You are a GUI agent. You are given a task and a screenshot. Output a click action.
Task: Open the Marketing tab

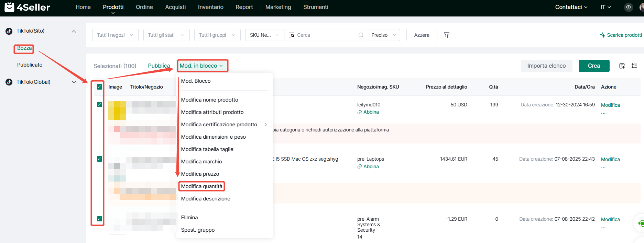pos(278,7)
